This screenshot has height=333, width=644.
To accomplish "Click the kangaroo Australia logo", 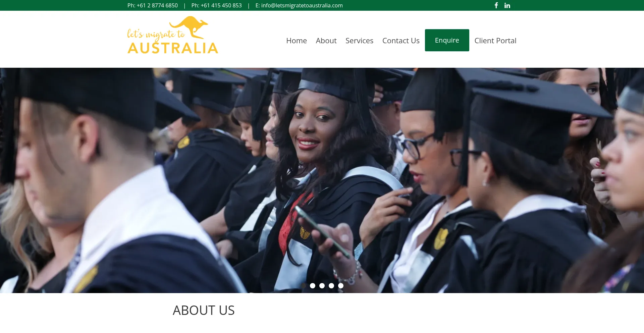I will pos(173,35).
